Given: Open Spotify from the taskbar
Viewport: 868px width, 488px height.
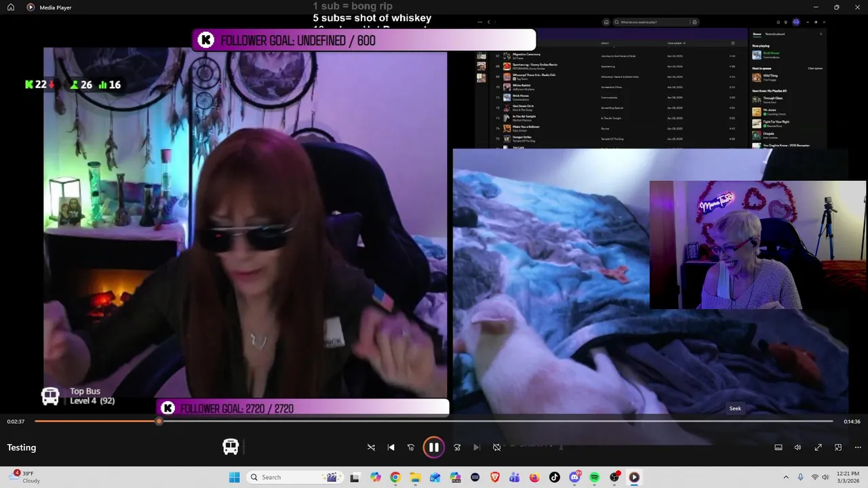Looking at the screenshot, I should pyautogui.click(x=594, y=477).
